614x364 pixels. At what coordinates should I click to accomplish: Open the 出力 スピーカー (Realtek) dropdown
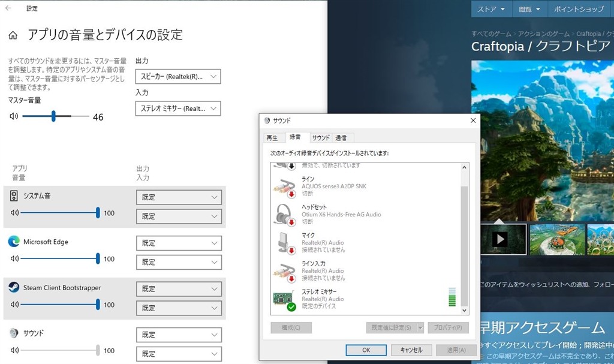[178, 76]
